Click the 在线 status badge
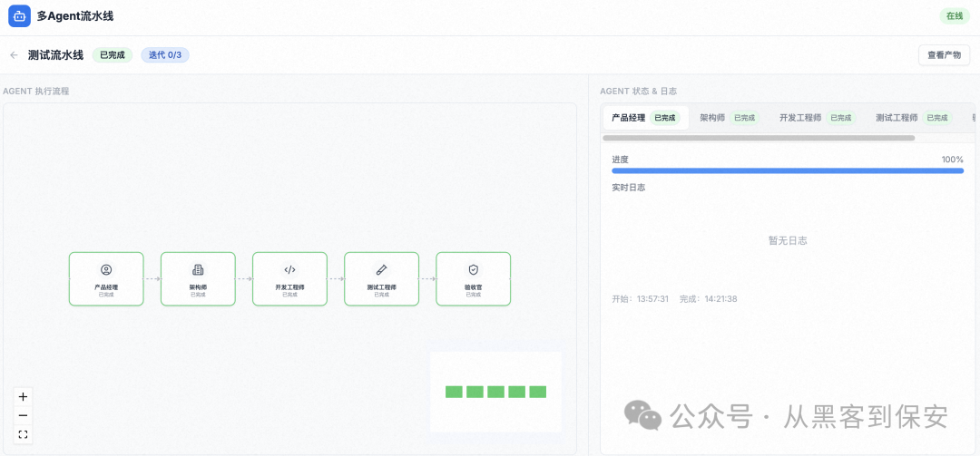Viewport: 980px width, 456px height. (x=955, y=16)
